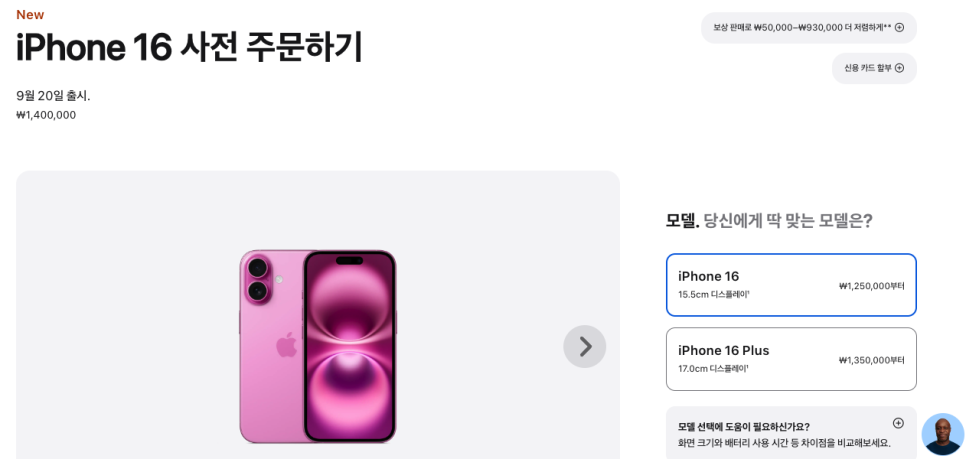Screen dimensions: 966x459
Task: Click the ₩1,400,000 price under the launch date
Action: (46, 115)
